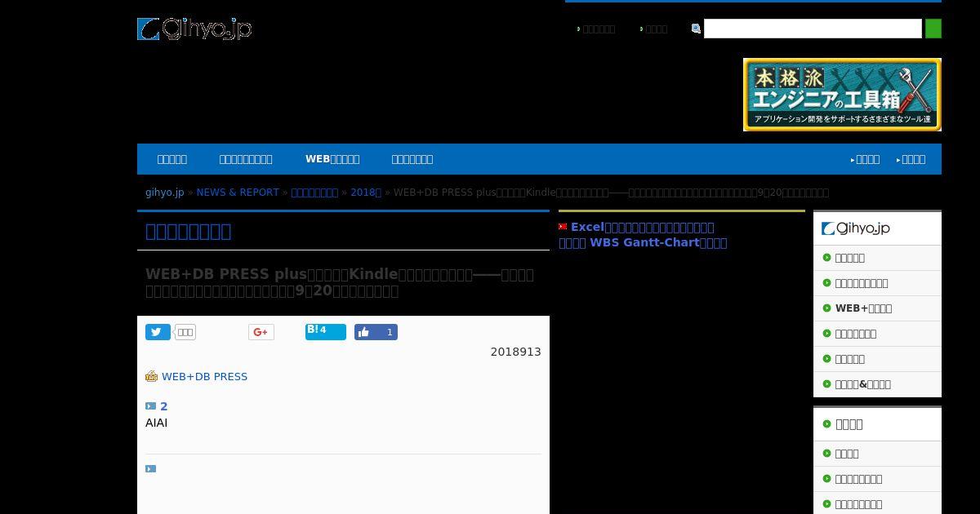
Task: Click the date text 2018913
Action: pyautogui.click(x=515, y=352)
